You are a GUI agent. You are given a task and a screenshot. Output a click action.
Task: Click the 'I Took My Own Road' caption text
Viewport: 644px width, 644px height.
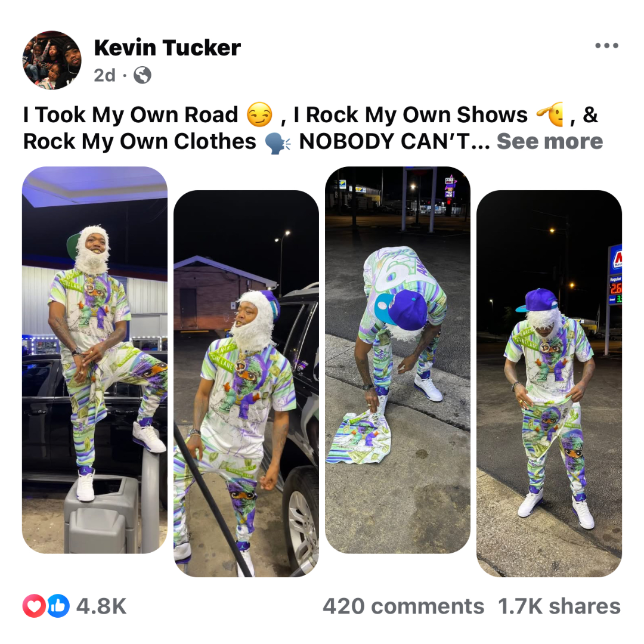click(x=131, y=114)
